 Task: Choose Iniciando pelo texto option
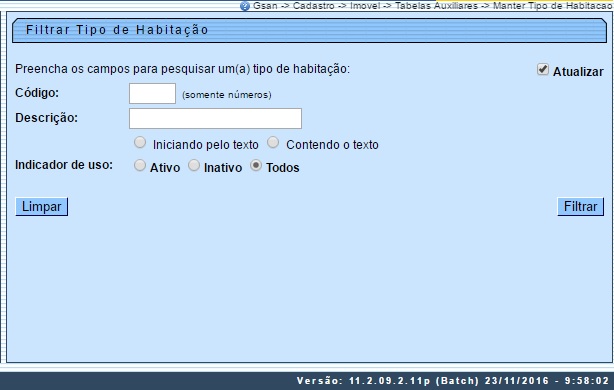[140, 143]
